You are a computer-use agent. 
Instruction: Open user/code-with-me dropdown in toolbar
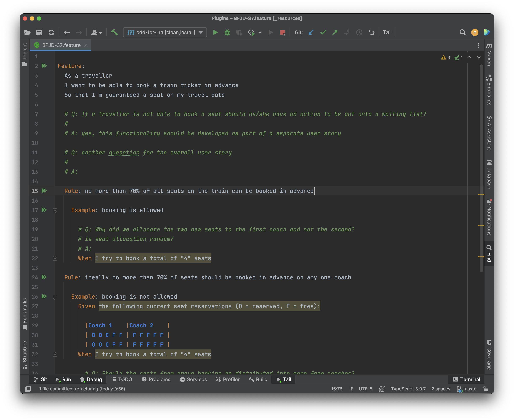96,32
